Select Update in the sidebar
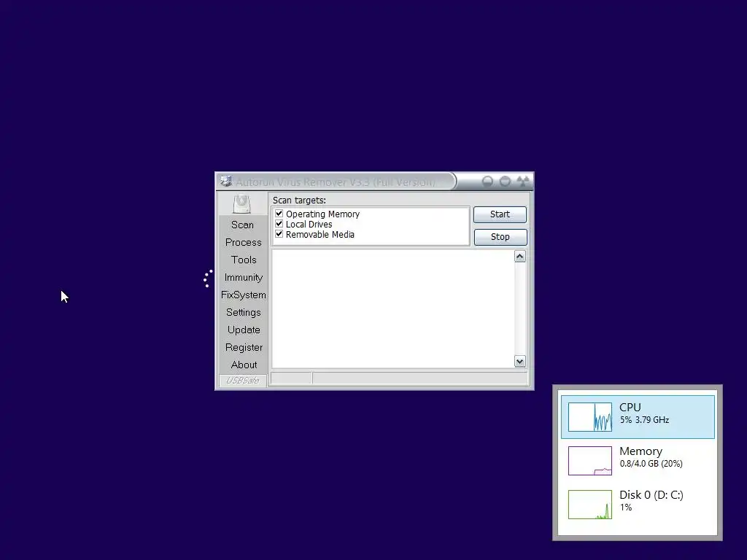The height and width of the screenshot is (560, 747). (x=244, y=330)
